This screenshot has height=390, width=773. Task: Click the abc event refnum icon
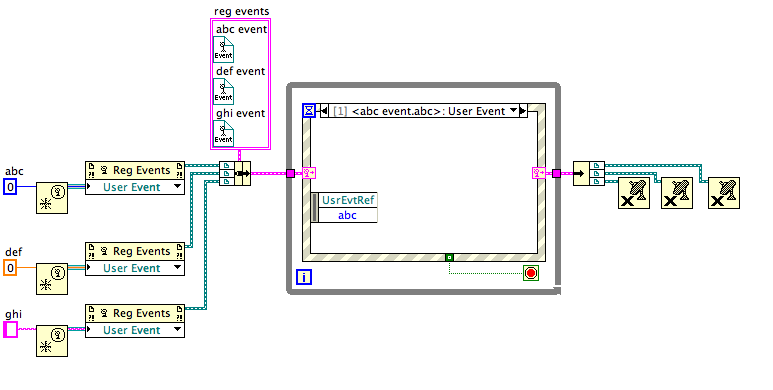coord(223,49)
